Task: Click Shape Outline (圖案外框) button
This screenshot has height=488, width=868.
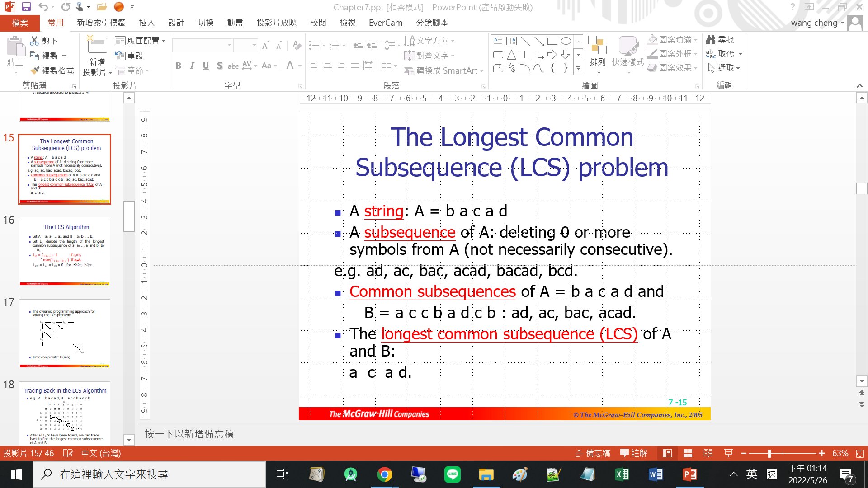Action: click(x=673, y=54)
